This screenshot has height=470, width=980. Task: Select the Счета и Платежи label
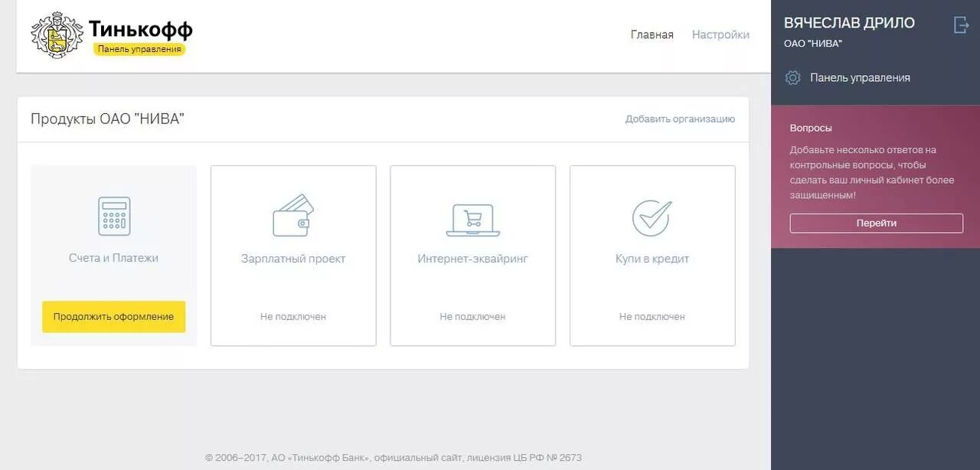pyautogui.click(x=113, y=258)
